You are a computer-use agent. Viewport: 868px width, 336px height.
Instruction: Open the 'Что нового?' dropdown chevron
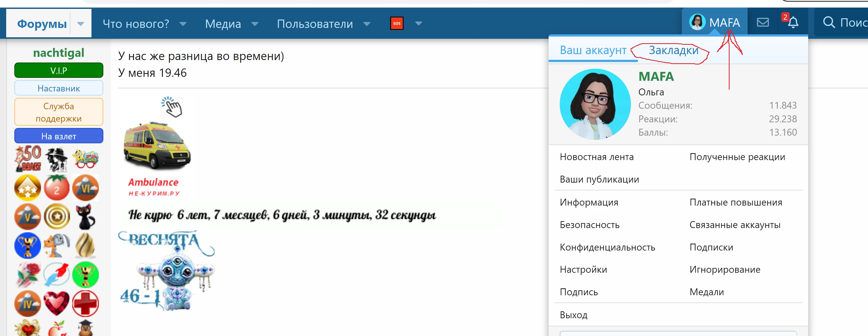(183, 24)
